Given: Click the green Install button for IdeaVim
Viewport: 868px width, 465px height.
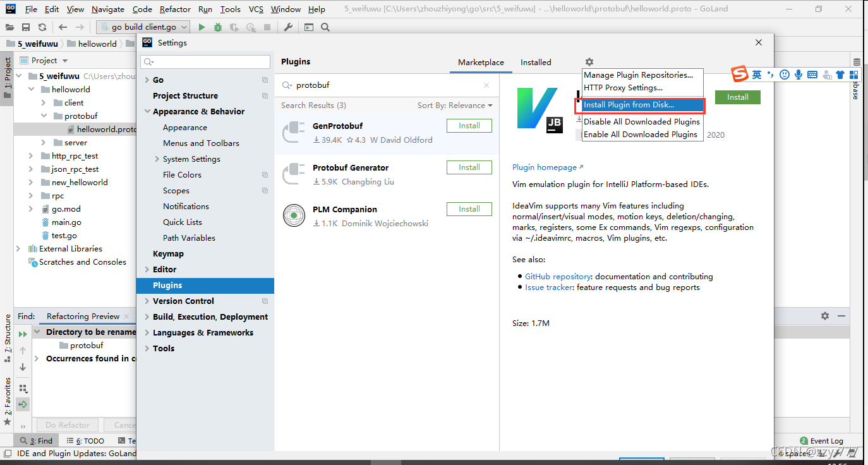Looking at the screenshot, I should (738, 97).
